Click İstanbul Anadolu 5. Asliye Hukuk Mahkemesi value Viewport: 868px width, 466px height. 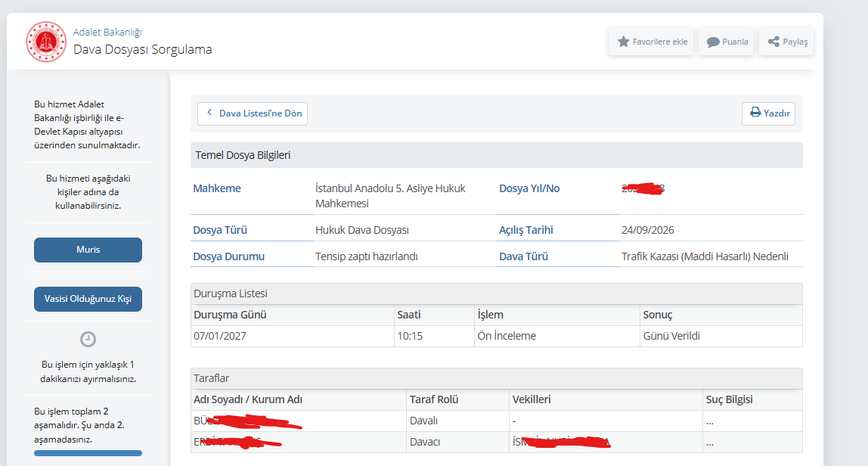(390, 196)
